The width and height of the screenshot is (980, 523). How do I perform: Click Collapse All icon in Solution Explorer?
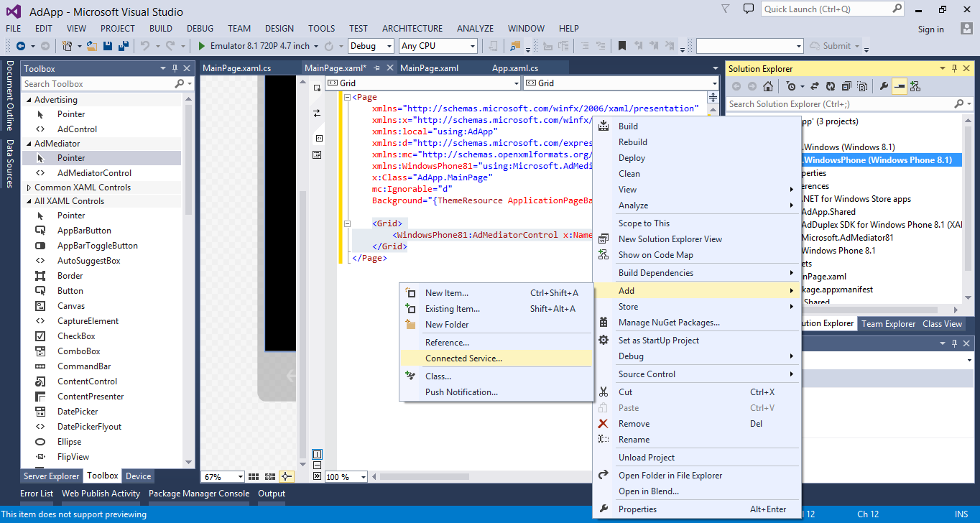coord(845,86)
